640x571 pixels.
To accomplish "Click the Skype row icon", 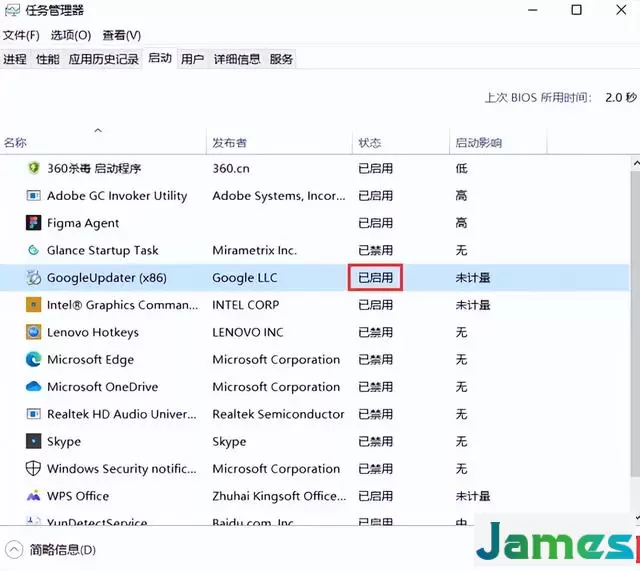I will (x=33, y=441).
